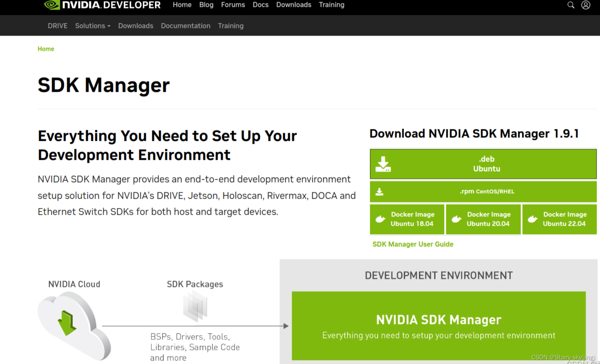This screenshot has width=600, height=364.
Task: Get Docker Image Ubuntu 20.04
Action: point(483,219)
